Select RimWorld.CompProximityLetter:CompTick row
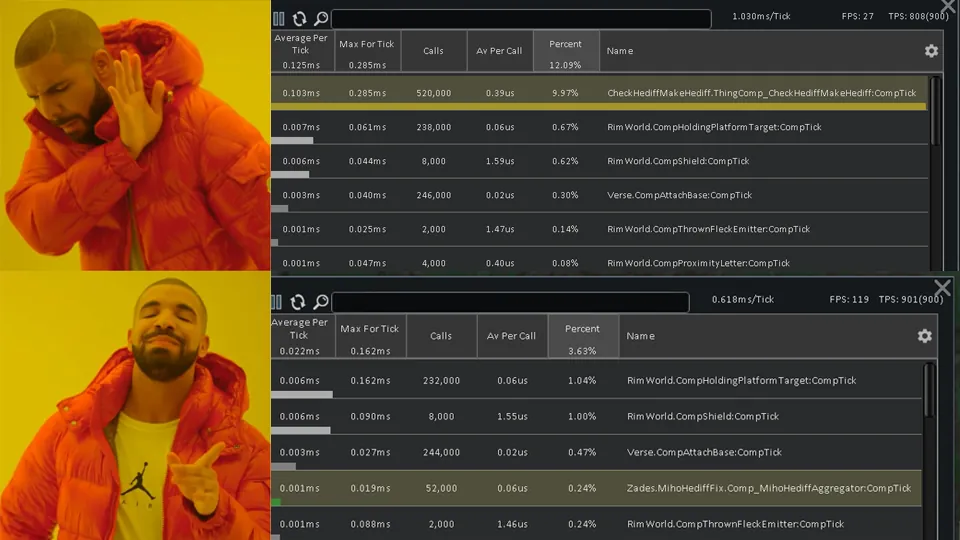960x540 pixels. 600,263
